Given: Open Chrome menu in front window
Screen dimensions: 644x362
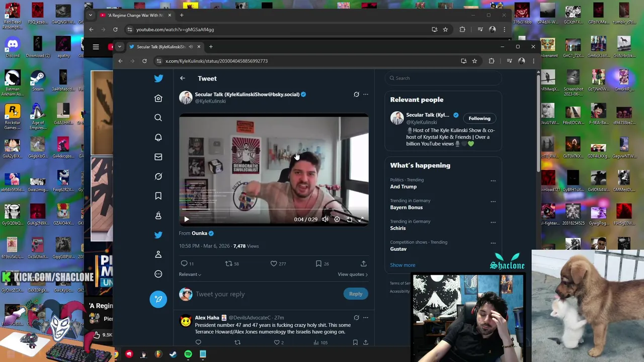Looking at the screenshot, I should pyautogui.click(x=533, y=61).
